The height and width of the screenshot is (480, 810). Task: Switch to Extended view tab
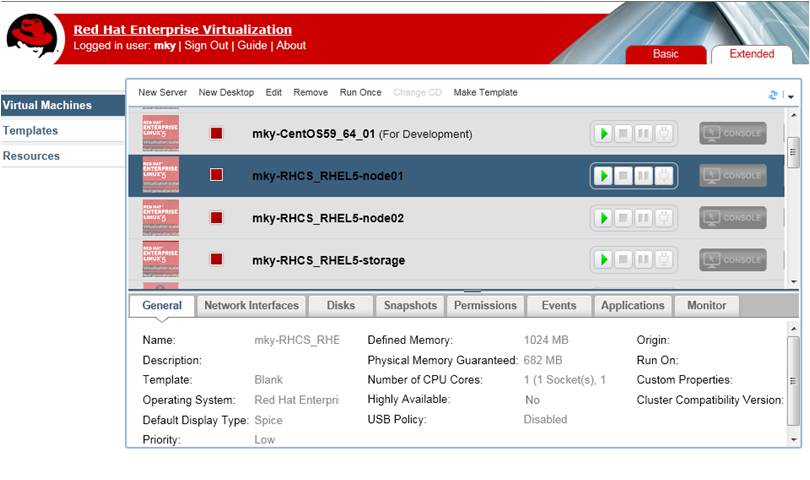pyautogui.click(x=752, y=54)
